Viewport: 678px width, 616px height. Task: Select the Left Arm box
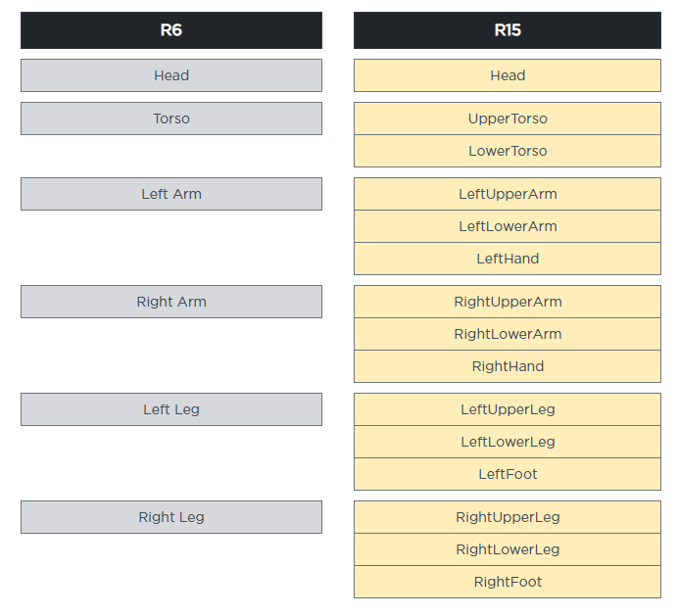click(x=171, y=194)
